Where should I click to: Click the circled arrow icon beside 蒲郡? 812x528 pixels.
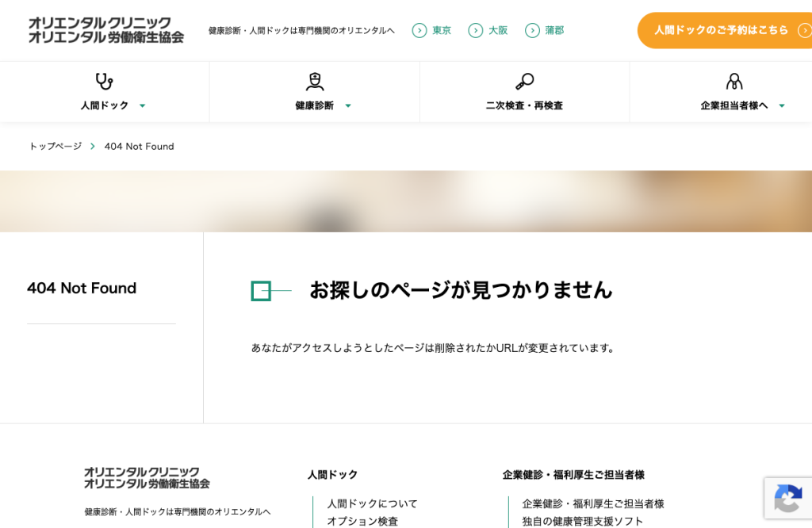pos(532,31)
